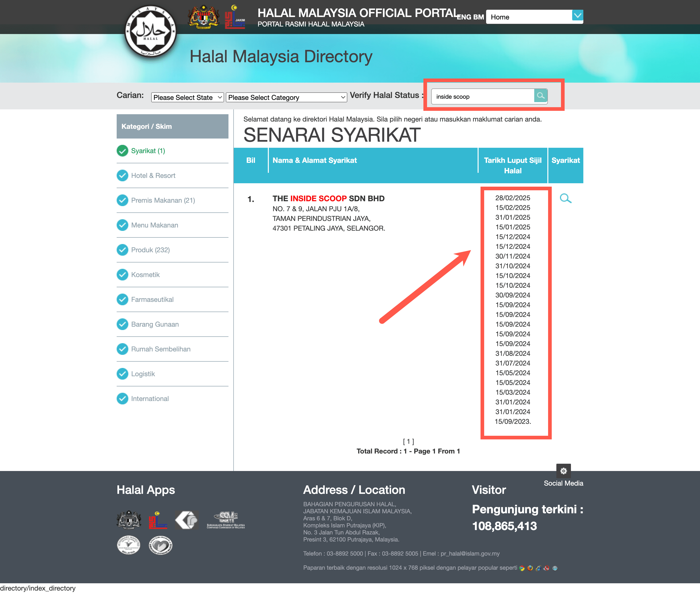
Task: Click the SSM Suruhanjaya Syarikat Malaysia logo
Action: tap(226, 520)
